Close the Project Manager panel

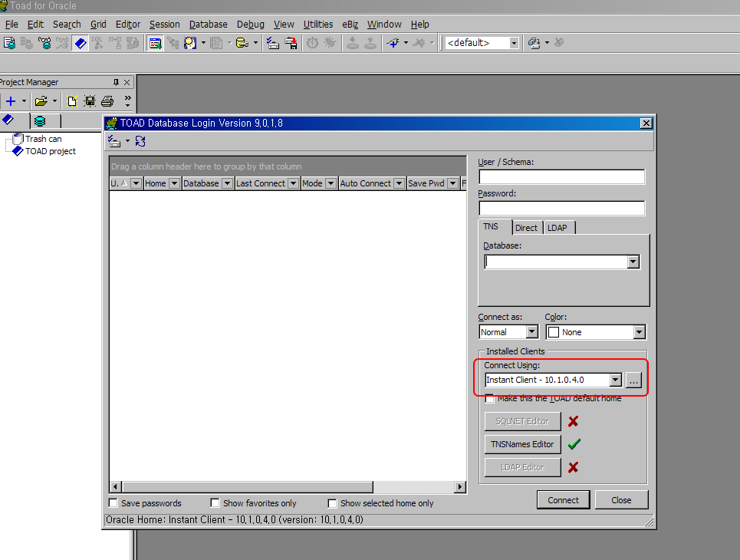(x=127, y=82)
